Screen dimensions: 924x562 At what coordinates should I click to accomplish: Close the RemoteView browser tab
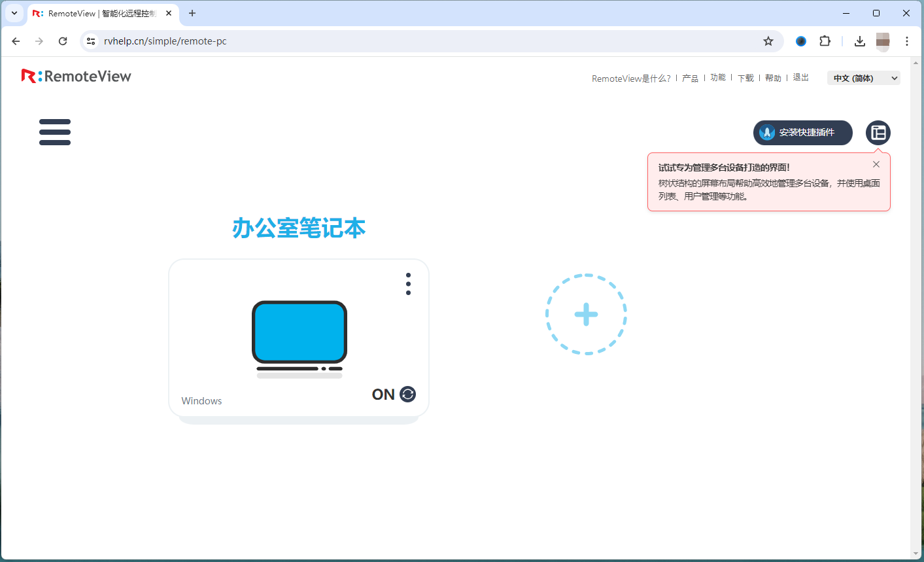(169, 13)
